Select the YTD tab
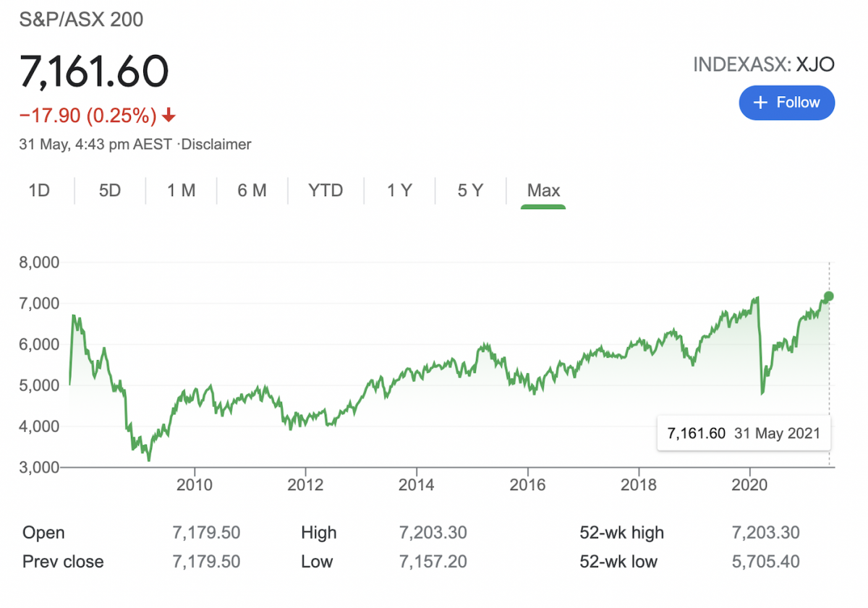868x608 pixels. pyautogui.click(x=325, y=191)
